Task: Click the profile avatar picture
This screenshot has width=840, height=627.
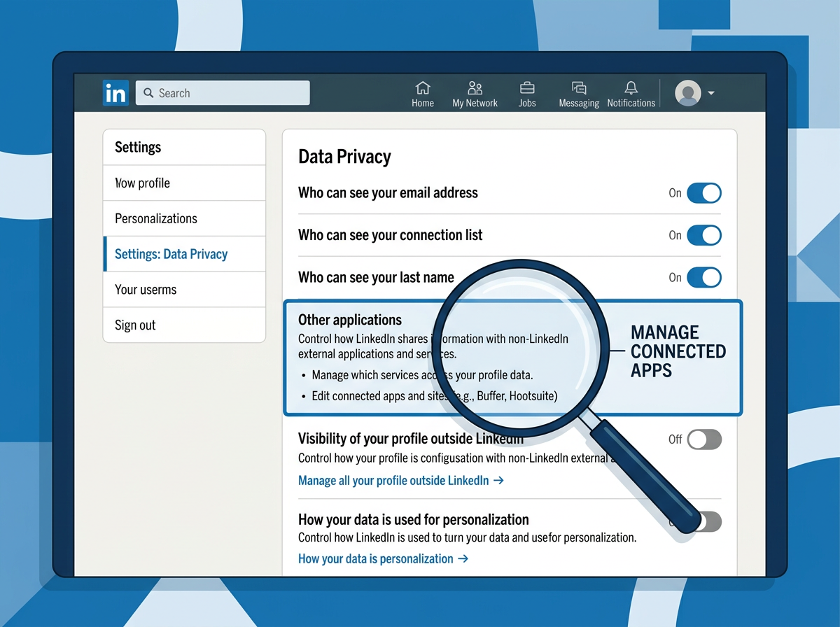Action: tap(687, 93)
